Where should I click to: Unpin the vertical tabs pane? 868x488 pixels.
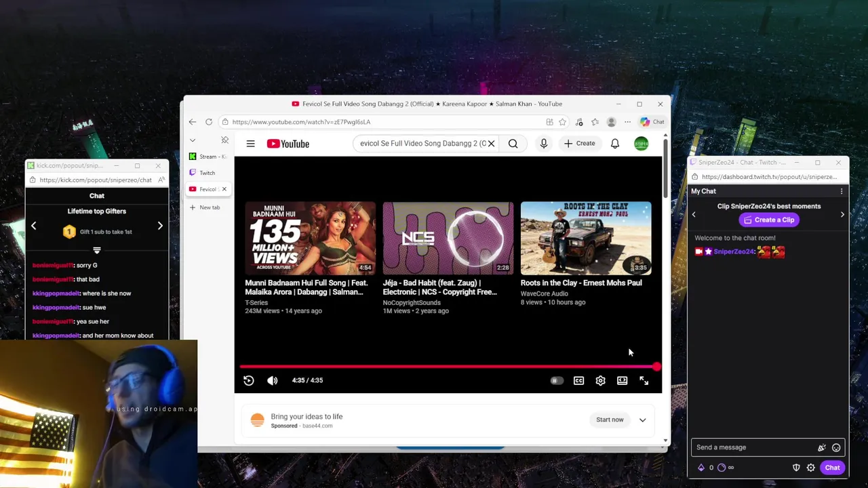click(224, 140)
